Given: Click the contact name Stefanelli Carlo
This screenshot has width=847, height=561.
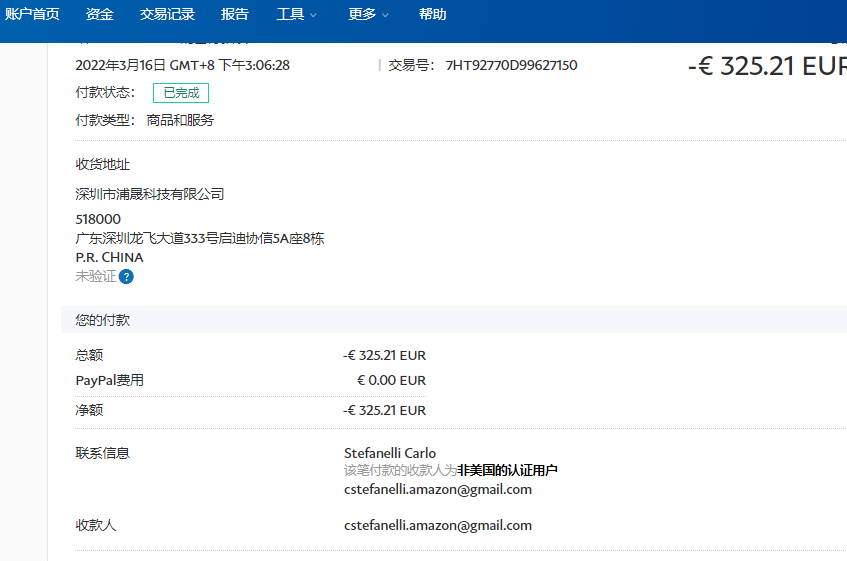Looking at the screenshot, I should 390,453.
